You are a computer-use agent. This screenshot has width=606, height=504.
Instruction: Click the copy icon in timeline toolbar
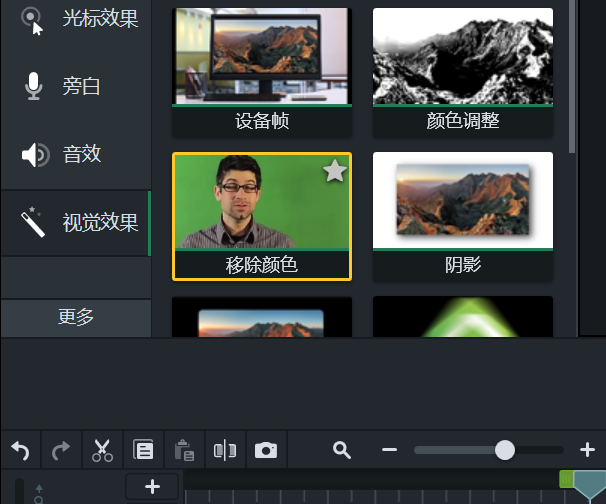click(144, 451)
